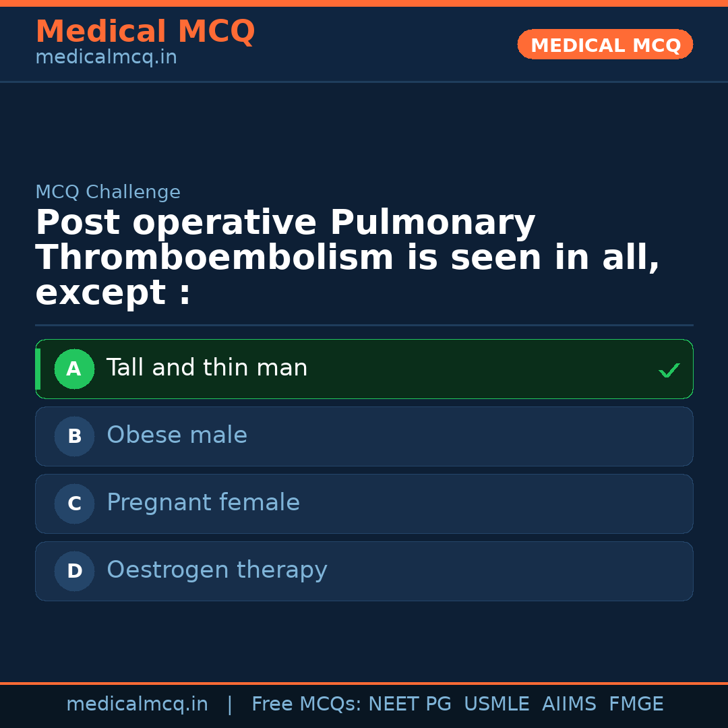This screenshot has width=728, height=728.
Task: Choose the "Pregnant female" answer text
Action: tap(203, 503)
